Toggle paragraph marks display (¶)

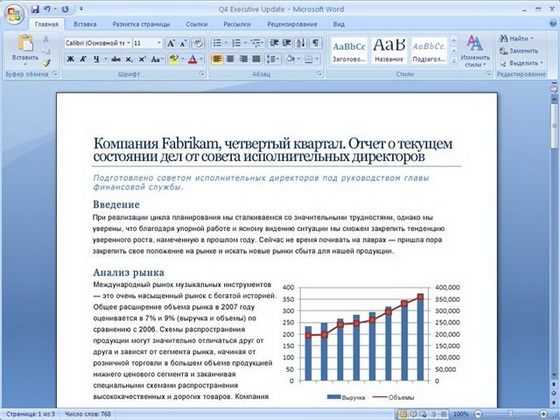coord(315,43)
